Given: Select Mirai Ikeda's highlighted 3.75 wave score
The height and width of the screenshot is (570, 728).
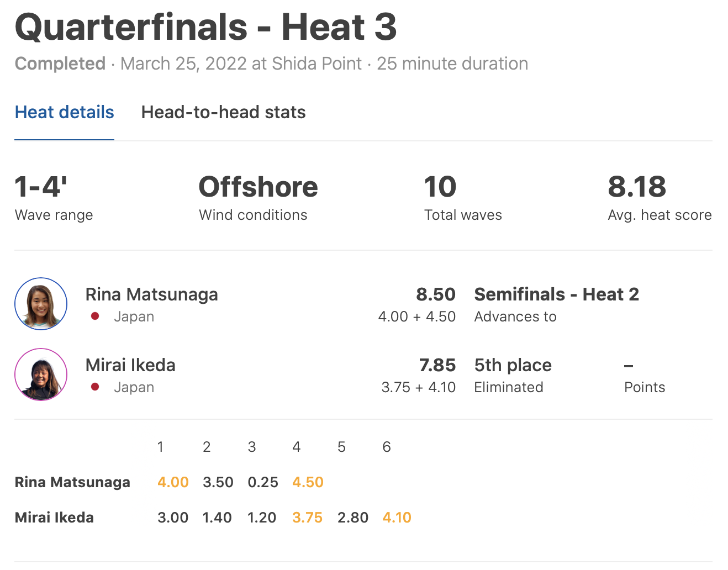Looking at the screenshot, I should [x=307, y=518].
